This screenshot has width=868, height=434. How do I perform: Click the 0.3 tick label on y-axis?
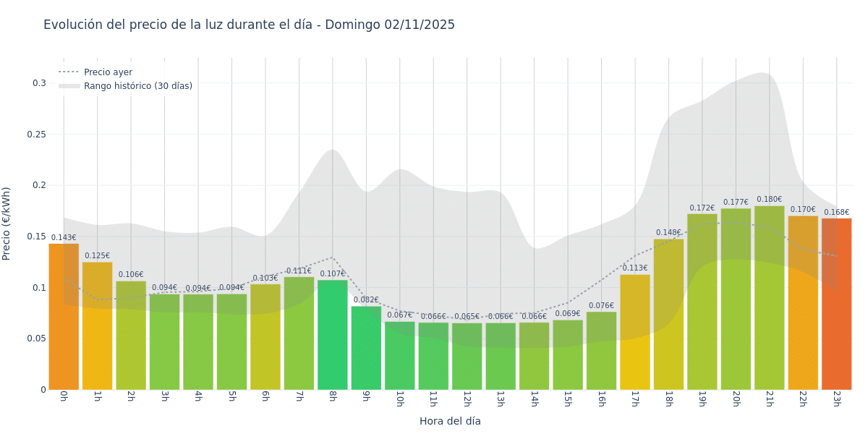(39, 83)
